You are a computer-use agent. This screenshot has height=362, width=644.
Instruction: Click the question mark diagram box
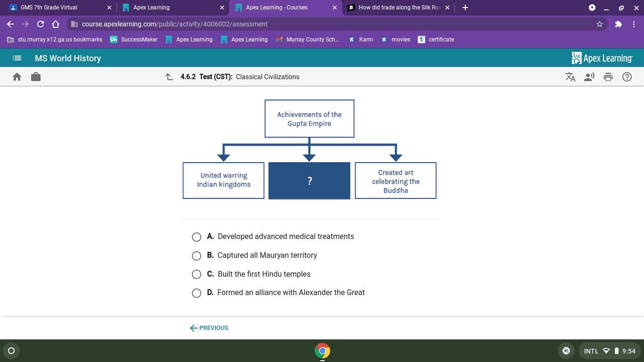[309, 181]
